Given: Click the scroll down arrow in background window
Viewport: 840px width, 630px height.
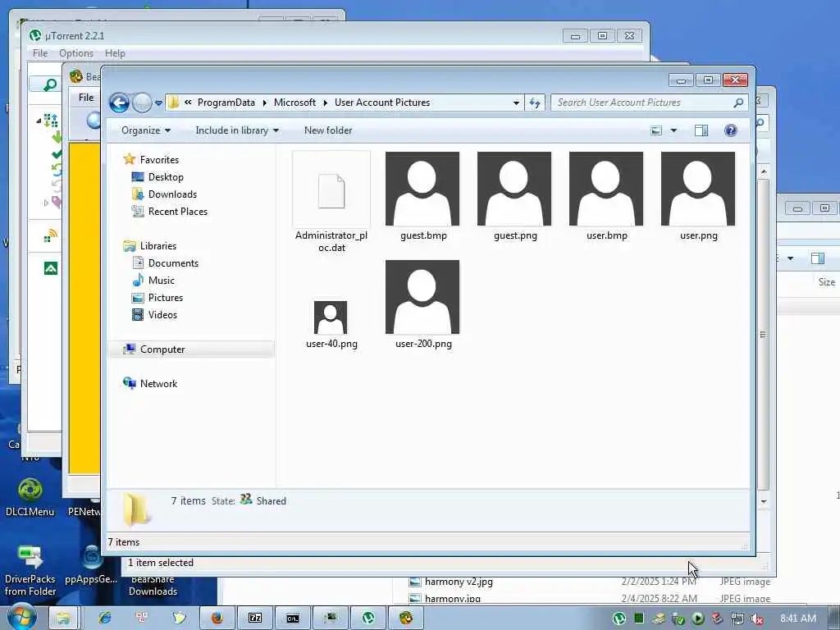Looking at the screenshot, I should [x=764, y=501].
